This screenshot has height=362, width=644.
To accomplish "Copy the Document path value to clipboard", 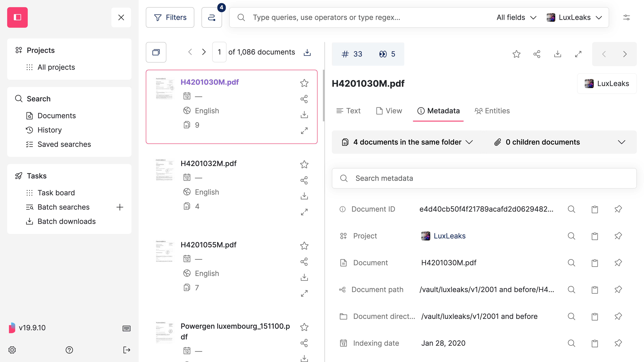I will point(595,290).
